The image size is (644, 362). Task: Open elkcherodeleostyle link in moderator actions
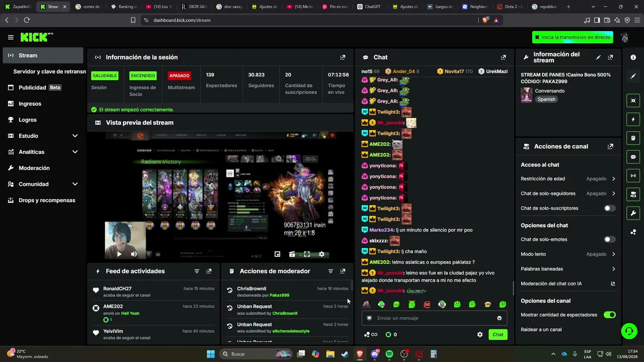pyautogui.click(x=291, y=331)
